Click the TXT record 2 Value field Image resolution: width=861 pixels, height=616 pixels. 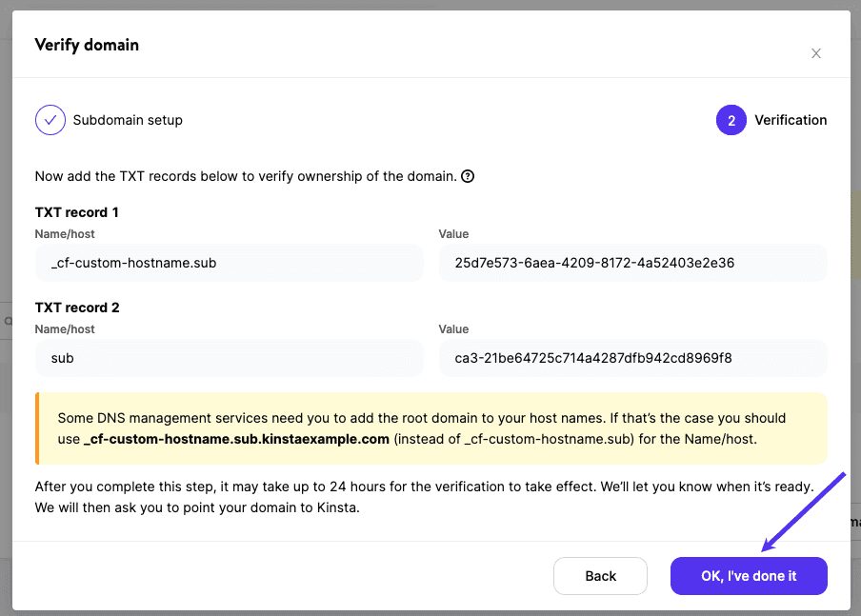click(x=631, y=358)
